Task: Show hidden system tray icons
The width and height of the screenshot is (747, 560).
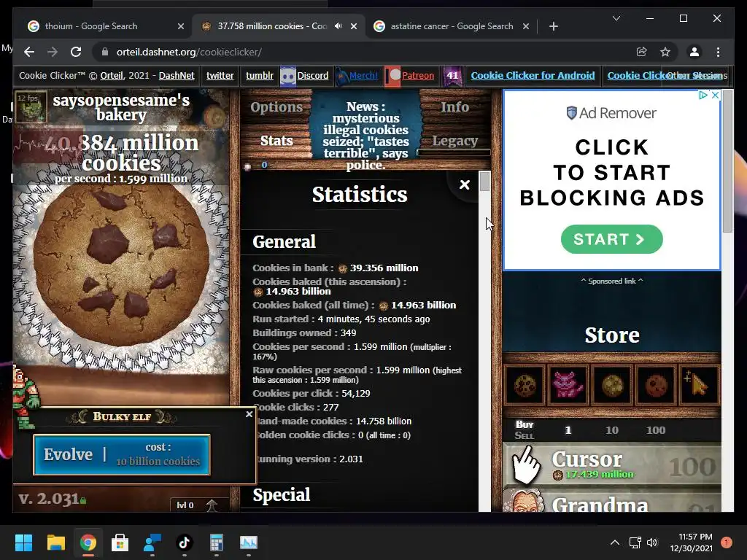Action: (x=615, y=542)
